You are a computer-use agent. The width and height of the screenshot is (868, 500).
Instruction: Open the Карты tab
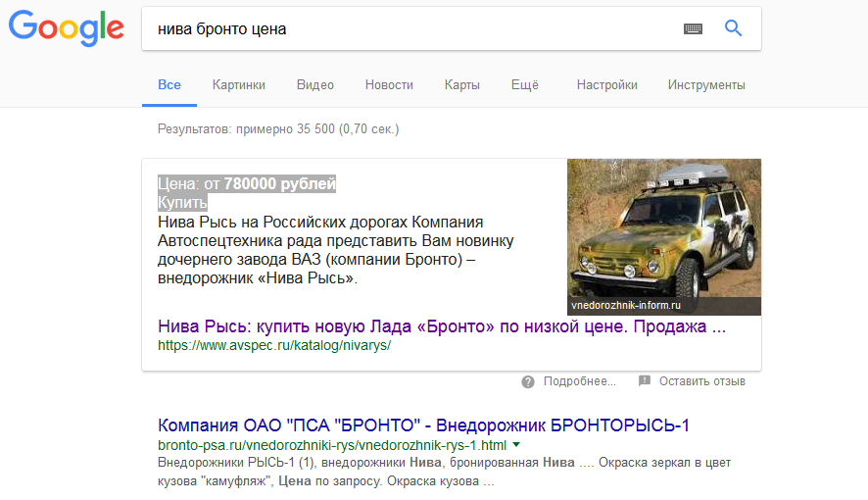coord(461,84)
